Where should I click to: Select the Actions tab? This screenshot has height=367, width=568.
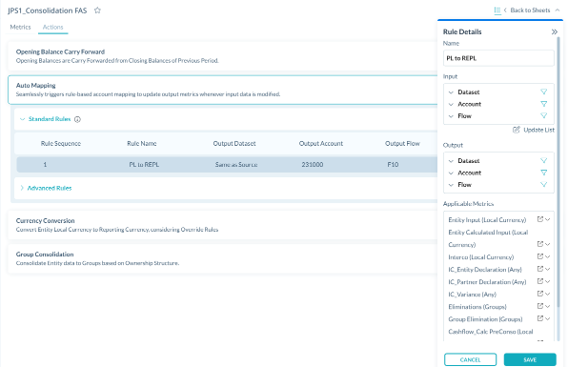(53, 27)
